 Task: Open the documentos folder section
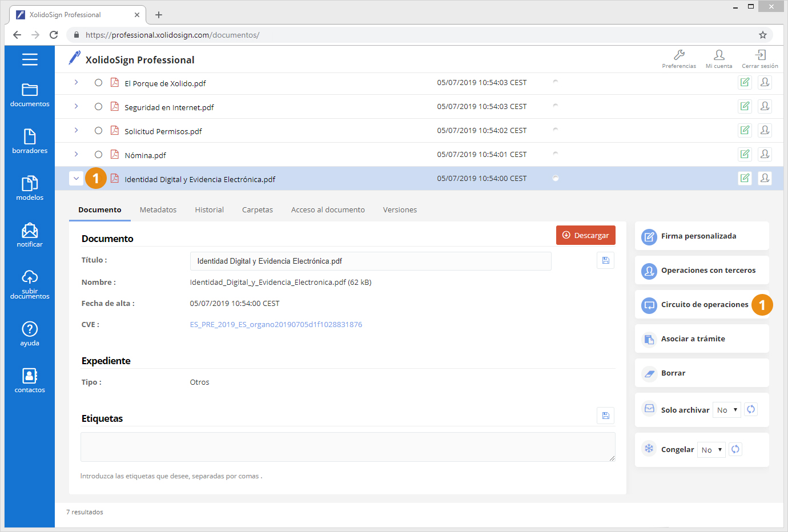(x=30, y=95)
